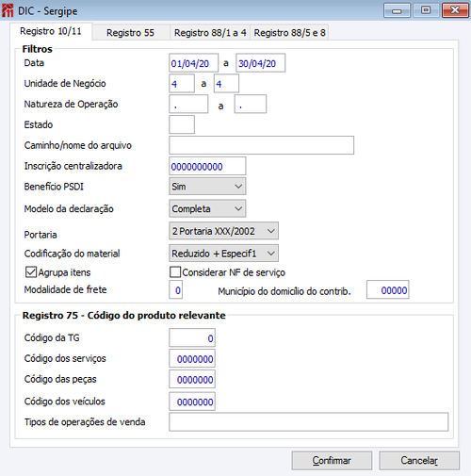Focus the Código dos serviços field

click(192, 358)
